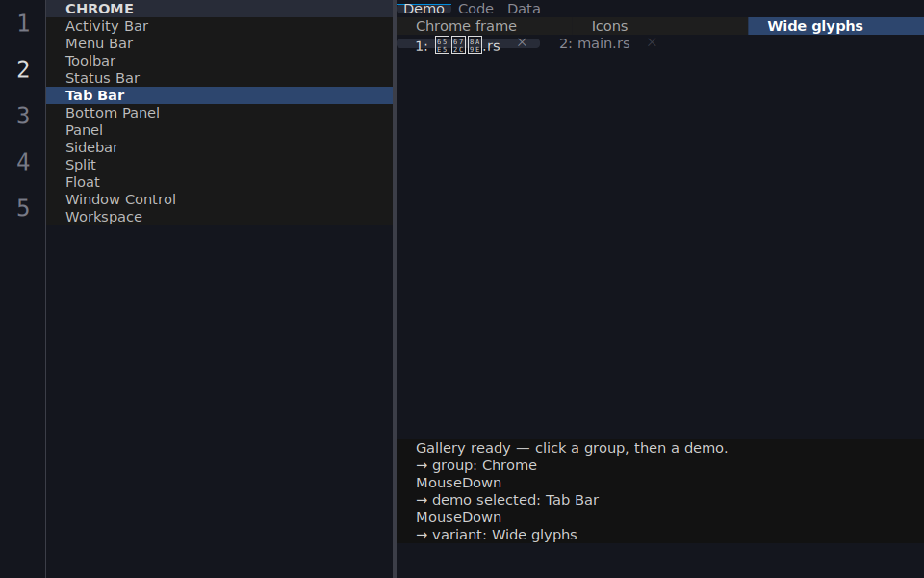The height and width of the screenshot is (578, 924).
Task: Select the Window Control demo
Action: 219,199
